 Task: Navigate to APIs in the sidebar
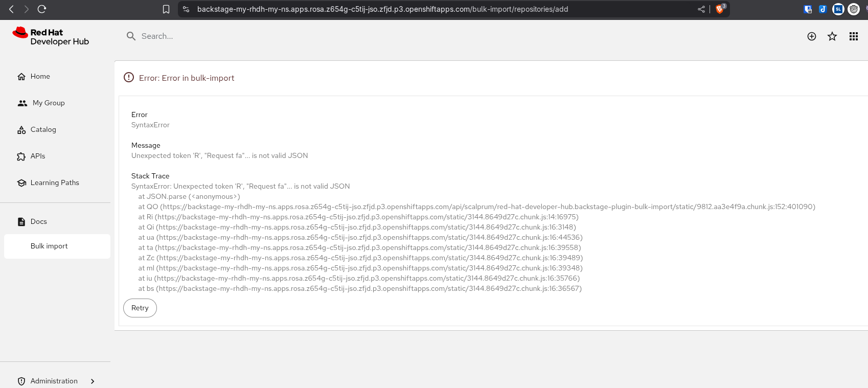click(38, 156)
